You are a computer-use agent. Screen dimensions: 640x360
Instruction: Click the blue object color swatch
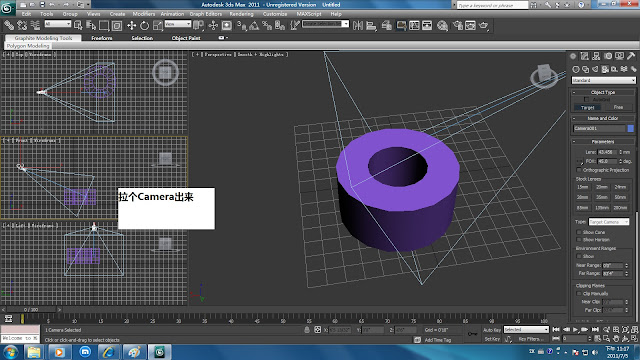(x=631, y=128)
